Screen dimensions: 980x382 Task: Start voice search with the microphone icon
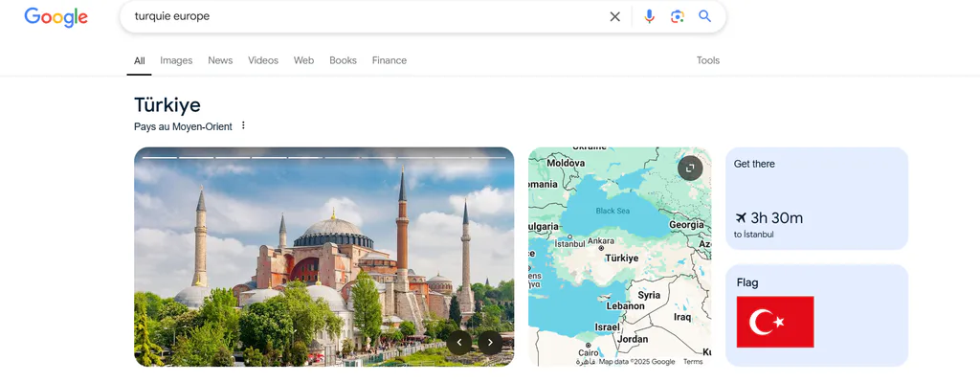pos(650,17)
